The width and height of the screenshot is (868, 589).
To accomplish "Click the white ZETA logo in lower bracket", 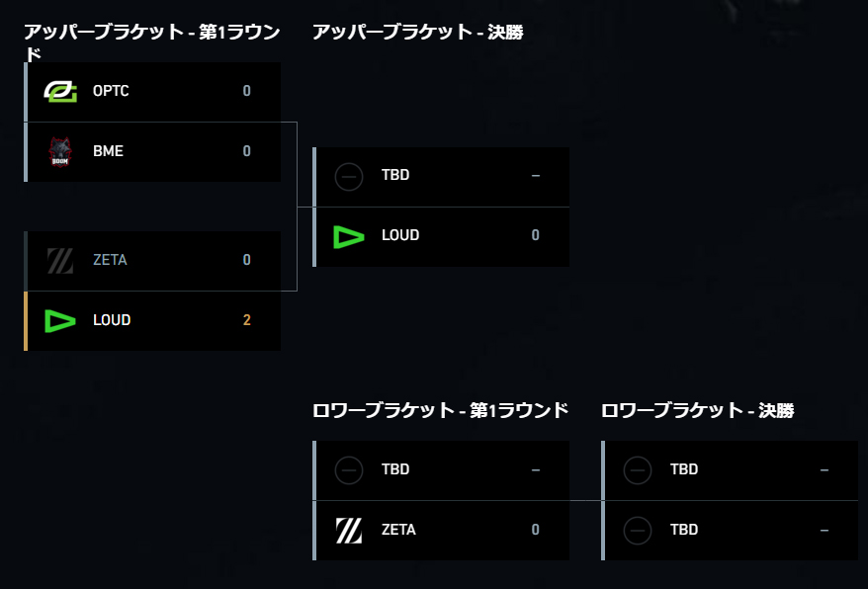I will coord(349,531).
